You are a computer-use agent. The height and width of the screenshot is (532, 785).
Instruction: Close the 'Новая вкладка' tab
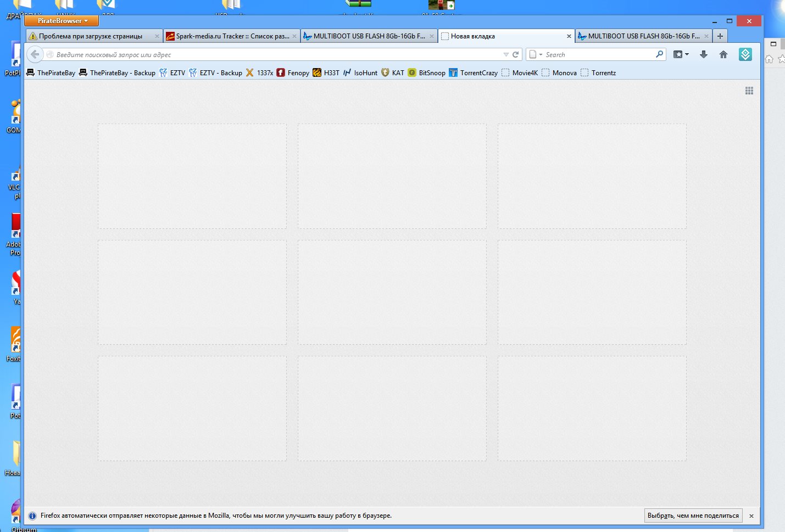569,36
